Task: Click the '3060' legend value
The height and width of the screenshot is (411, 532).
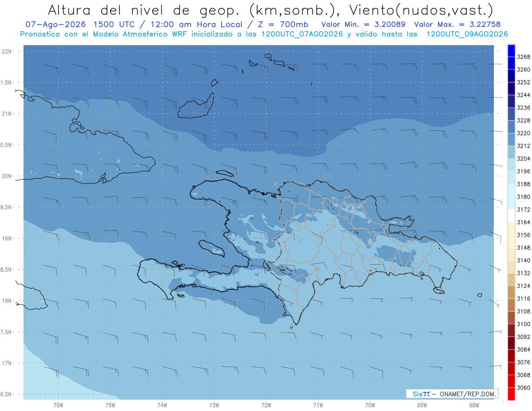Action: pos(523,388)
